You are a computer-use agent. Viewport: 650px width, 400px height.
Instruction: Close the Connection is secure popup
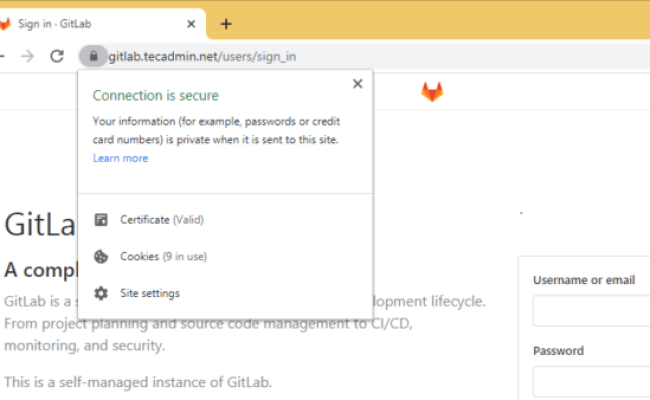coord(357,84)
